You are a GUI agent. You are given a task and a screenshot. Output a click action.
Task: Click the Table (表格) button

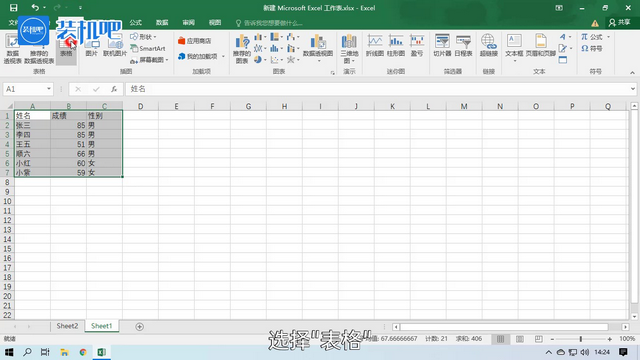pyautogui.click(x=66, y=49)
